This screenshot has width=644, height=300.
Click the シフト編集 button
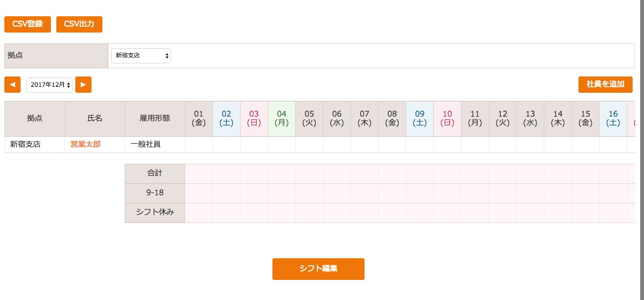pos(318,269)
